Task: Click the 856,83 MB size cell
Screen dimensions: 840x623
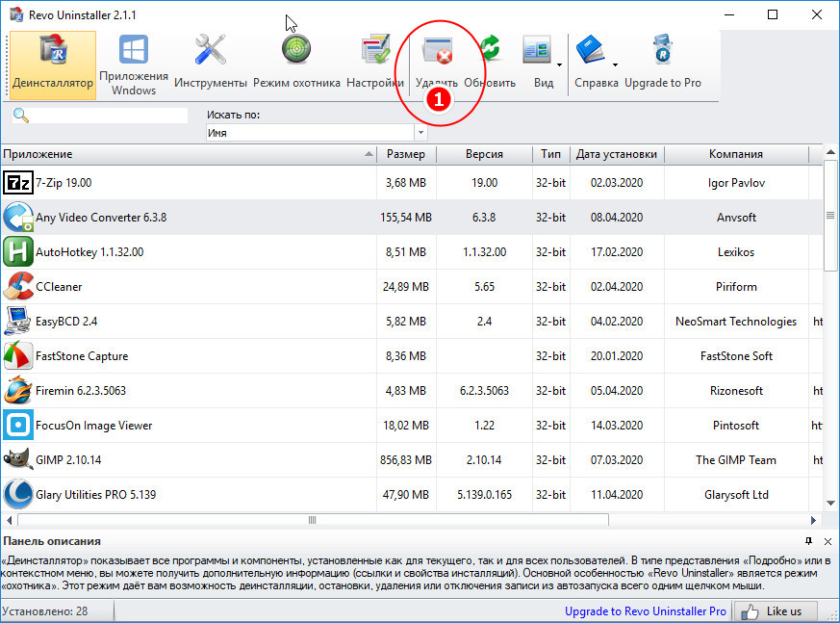Action: pyautogui.click(x=406, y=460)
